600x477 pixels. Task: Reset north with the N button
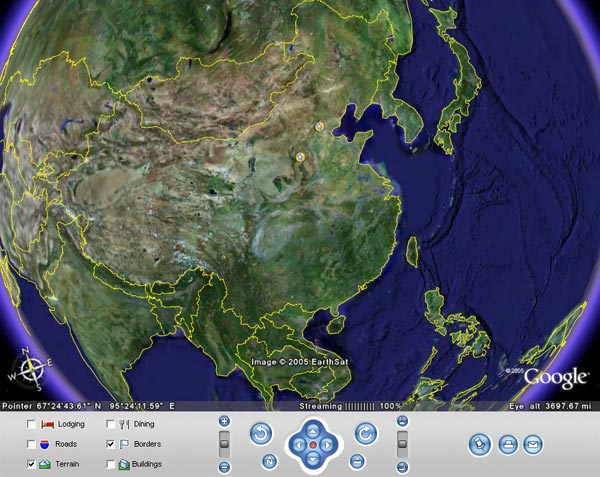coord(269,462)
